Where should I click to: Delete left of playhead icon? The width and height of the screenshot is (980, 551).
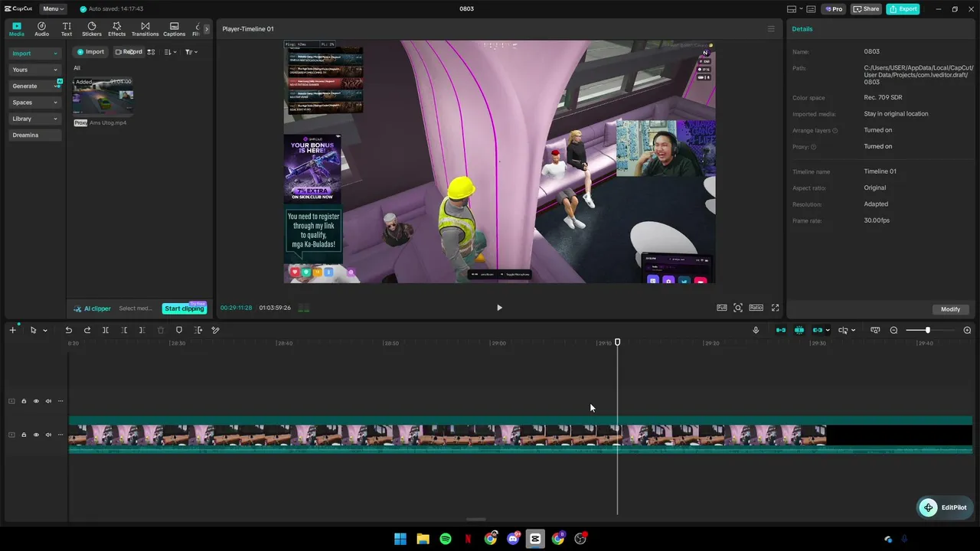coord(124,330)
